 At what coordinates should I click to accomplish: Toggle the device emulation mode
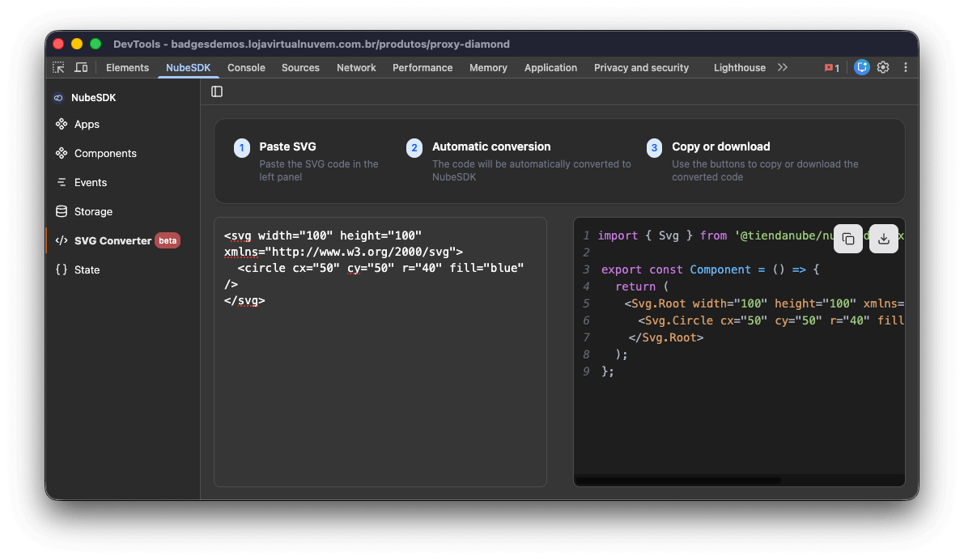pos(80,67)
